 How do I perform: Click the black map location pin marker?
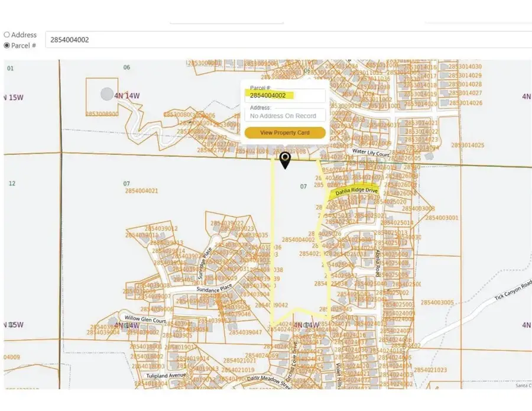point(286,161)
